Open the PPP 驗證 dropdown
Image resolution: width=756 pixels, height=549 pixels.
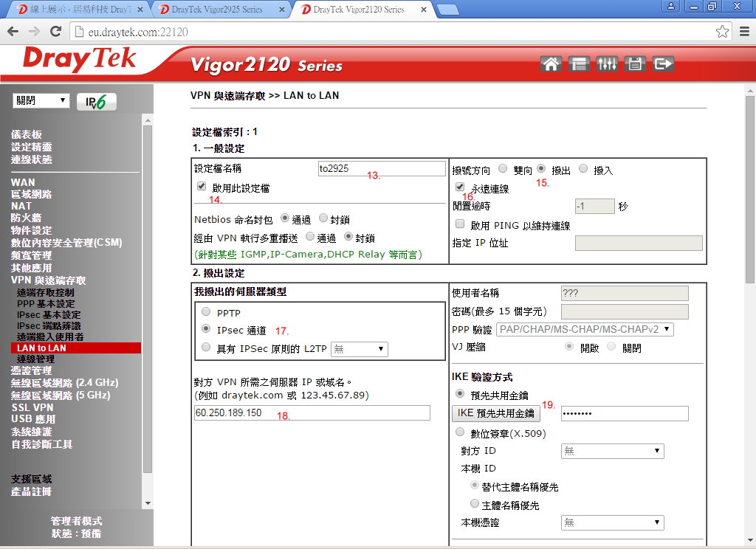pos(585,330)
